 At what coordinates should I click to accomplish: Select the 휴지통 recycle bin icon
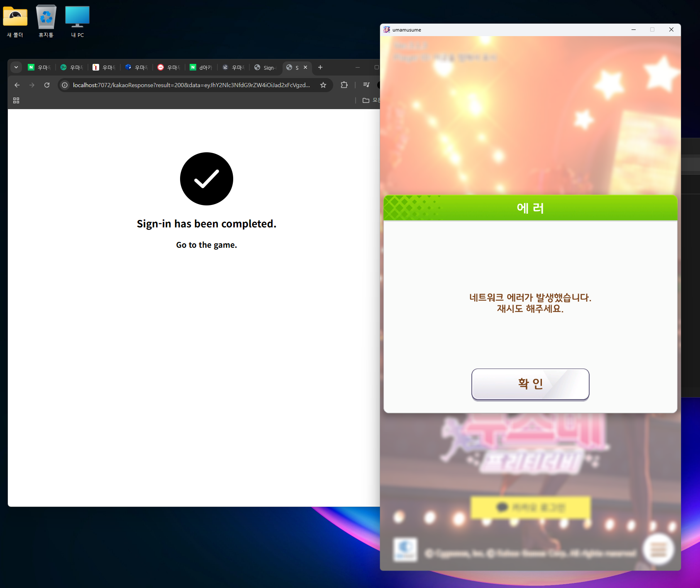point(46,22)
